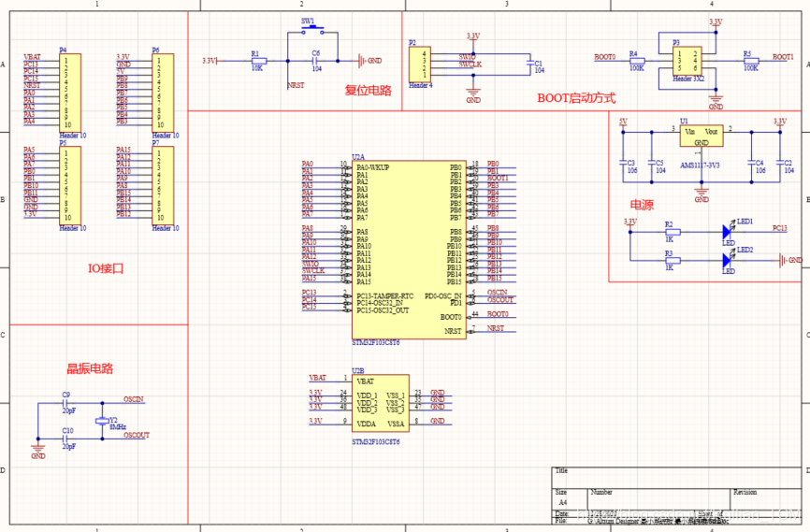Click the 'BOOT启动方式' section label
This screenshot has width=810, height=532.
(x=576, y=98)
